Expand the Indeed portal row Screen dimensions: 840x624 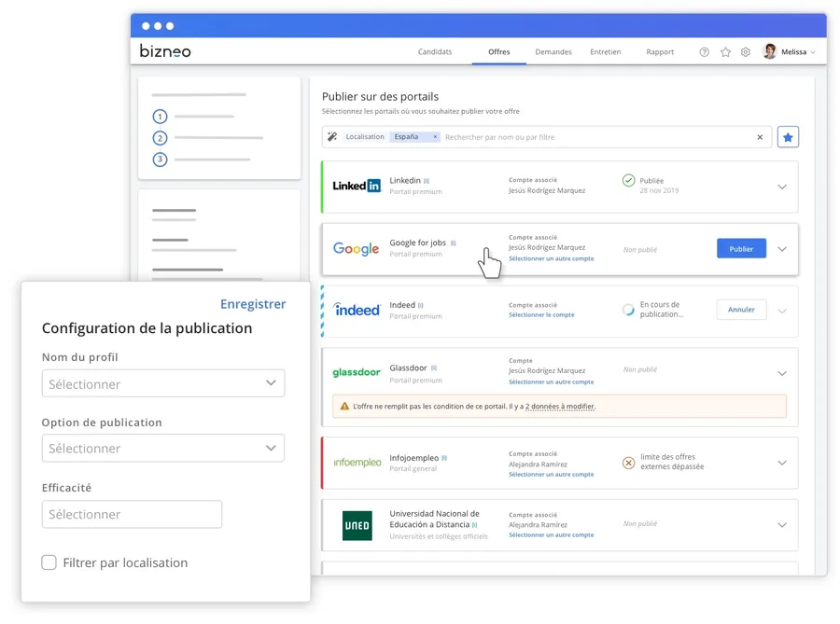click(x=782, y=311)
